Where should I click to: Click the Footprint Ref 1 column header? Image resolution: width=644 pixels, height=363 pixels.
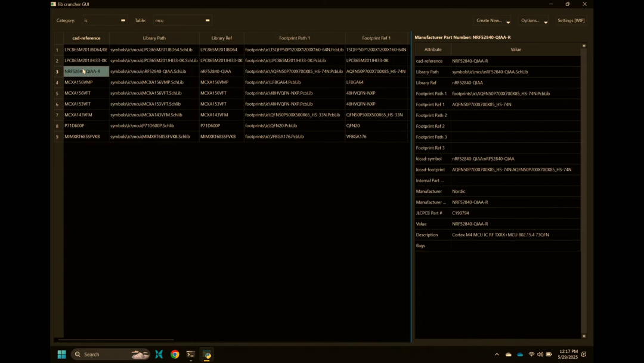coord(376,38)
